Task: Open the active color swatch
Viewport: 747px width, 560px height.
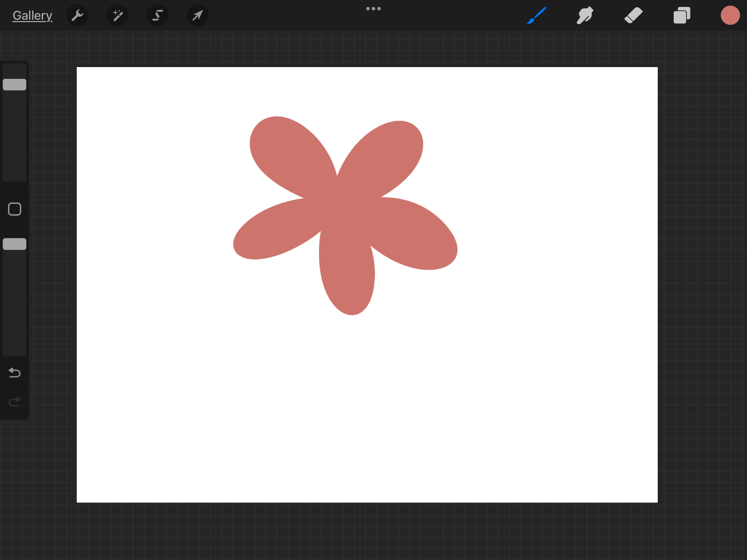Action: [x=730, y=15]
